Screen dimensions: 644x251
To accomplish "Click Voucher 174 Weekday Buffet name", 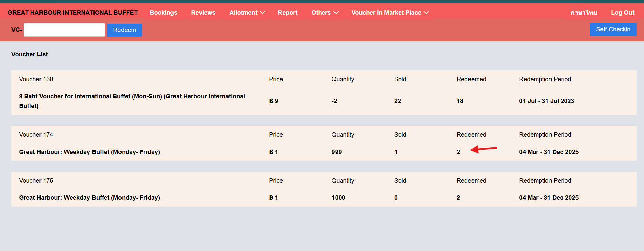I will 89,152.
